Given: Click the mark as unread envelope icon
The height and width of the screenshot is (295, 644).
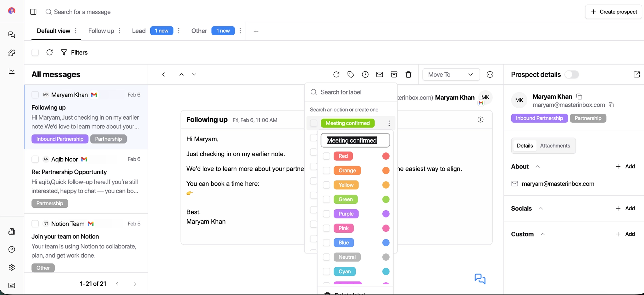Looking at the screenshot, I should pos(380,75).
